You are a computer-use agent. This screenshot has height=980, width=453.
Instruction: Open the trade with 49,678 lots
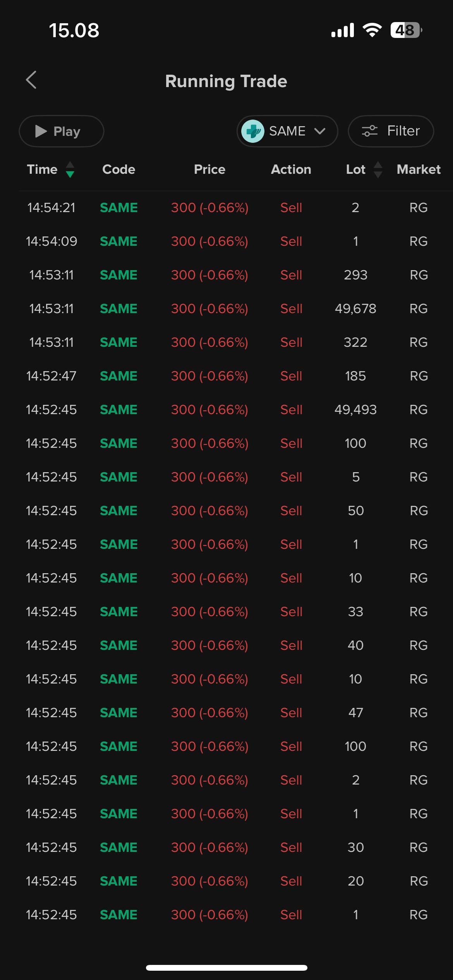355,309
